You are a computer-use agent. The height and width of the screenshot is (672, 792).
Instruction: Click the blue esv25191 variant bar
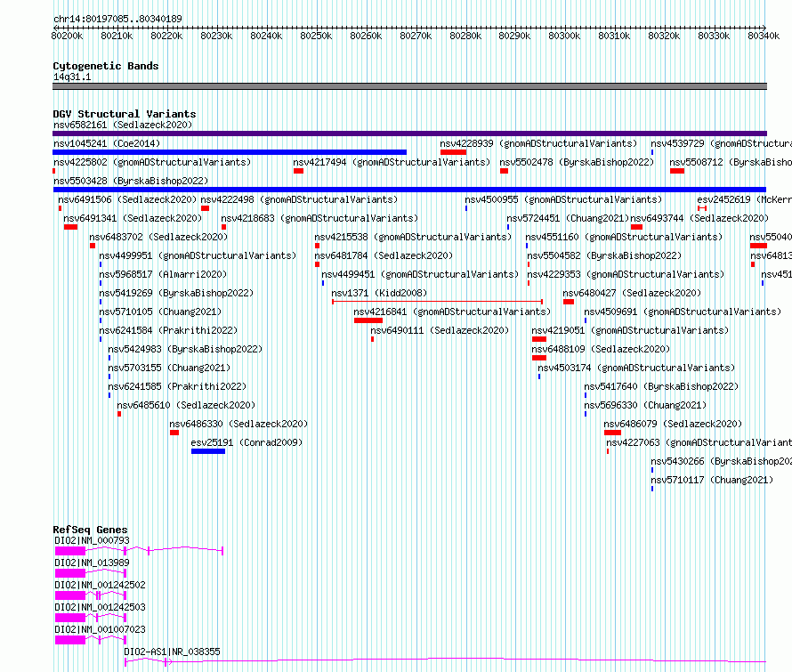point(208,451)
